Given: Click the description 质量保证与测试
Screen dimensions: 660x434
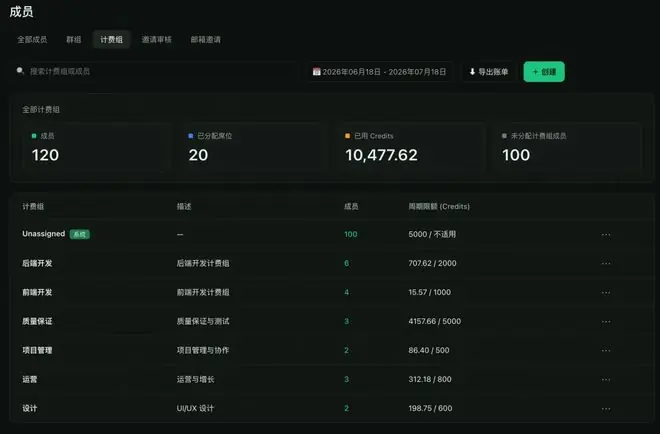Looking at the screenshot, I should (x=203, y=322).
